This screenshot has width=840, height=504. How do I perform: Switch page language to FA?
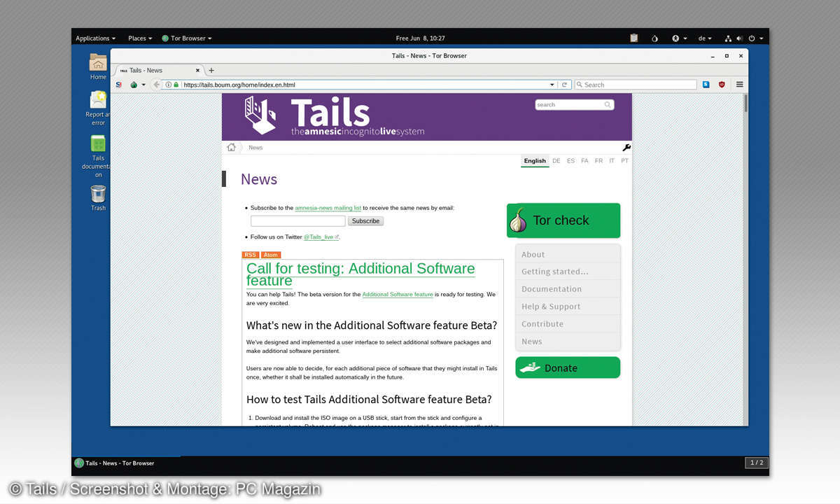(x=584, y=160)
